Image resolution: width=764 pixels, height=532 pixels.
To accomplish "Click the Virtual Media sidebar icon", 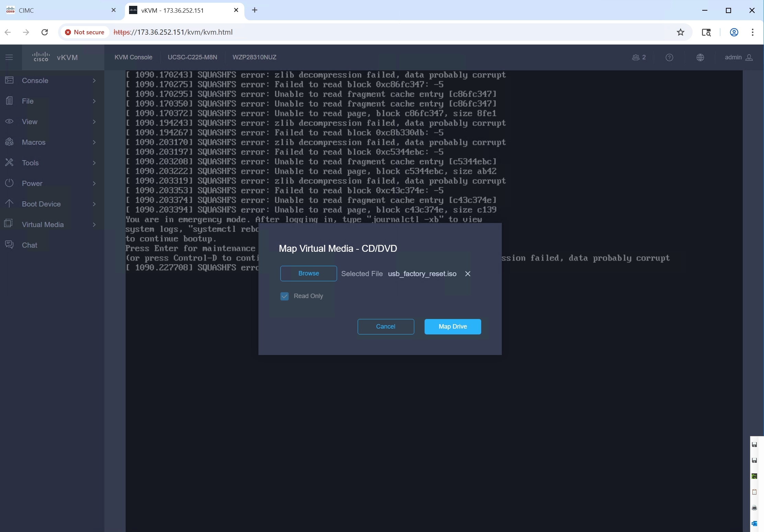I will [x=9, y=224].
